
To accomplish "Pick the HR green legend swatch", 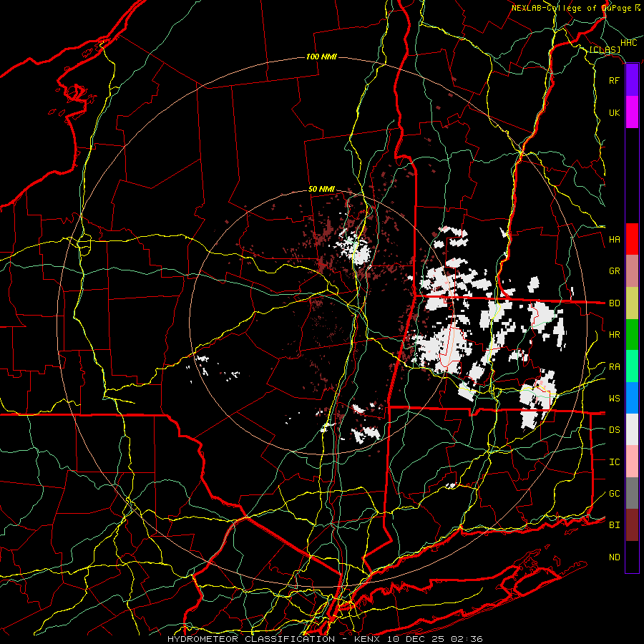I will 632,335.
